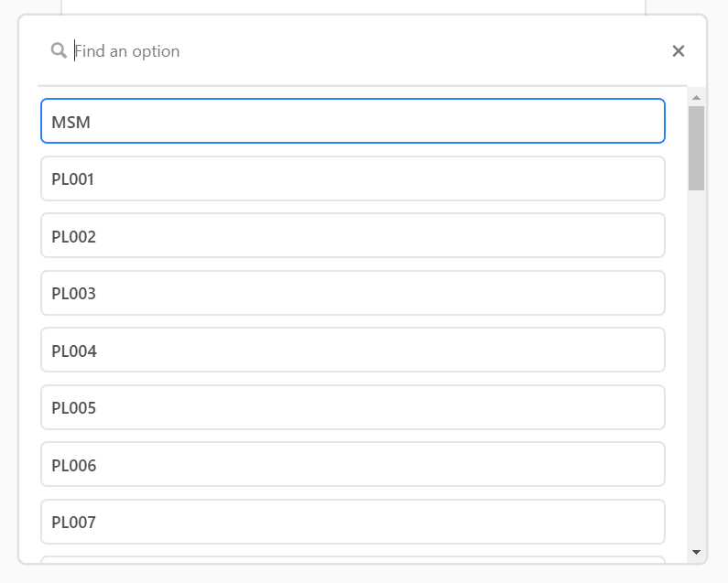The height and width of the screenshot is (583, 728).
Task: Select the MSM option
Action: [x=353, y=121]
